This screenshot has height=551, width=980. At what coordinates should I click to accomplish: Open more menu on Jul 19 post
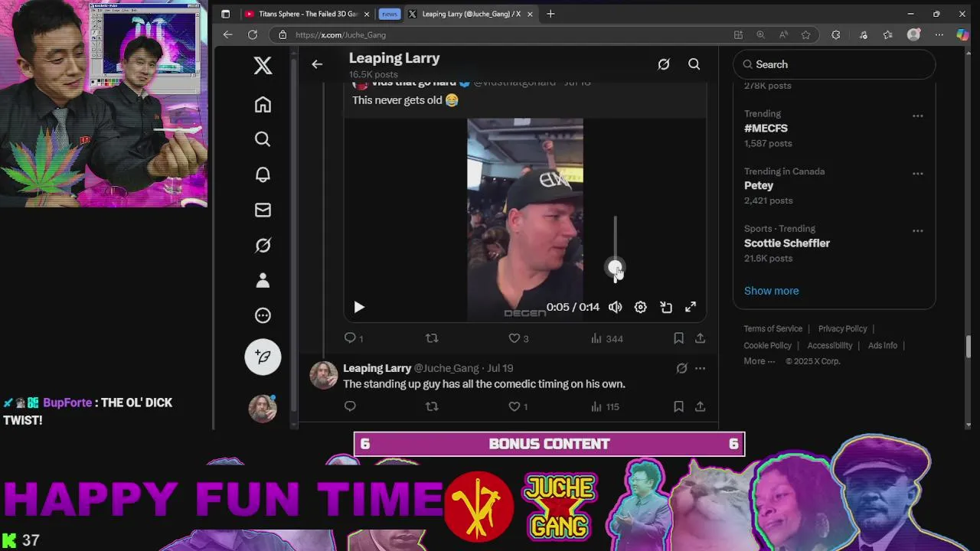pyautogui.click(x=700, y=368)
